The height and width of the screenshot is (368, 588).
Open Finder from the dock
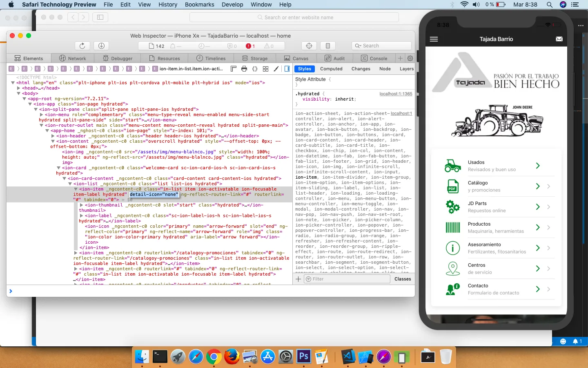point(142,357)
